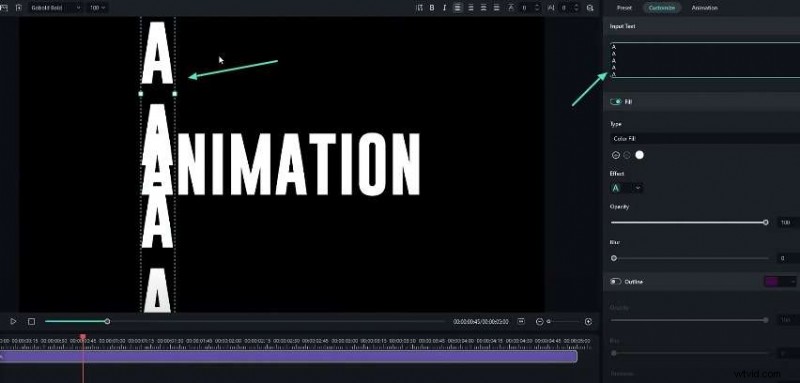
Task: Play the title preview
Action: pyautogui.click(x=13, y=321)
